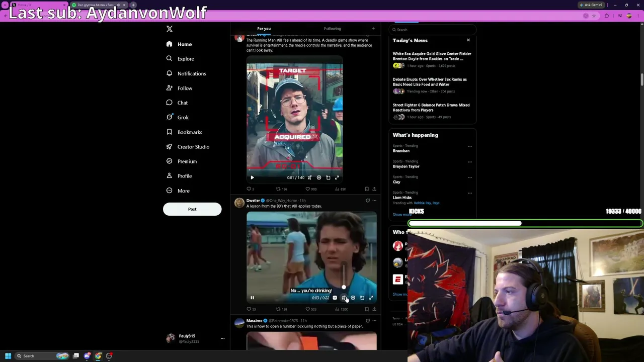Click the X logo in the sidebar
Viewport: 644px width, 362px height.
(x=170, y=29)
